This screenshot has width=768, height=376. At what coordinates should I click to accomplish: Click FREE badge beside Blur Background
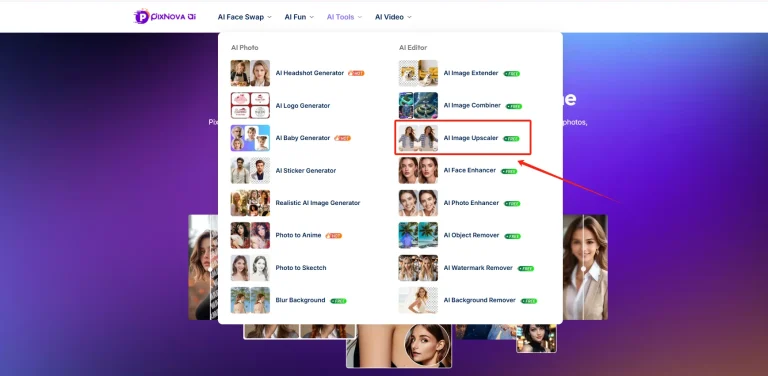click(338, 301)
